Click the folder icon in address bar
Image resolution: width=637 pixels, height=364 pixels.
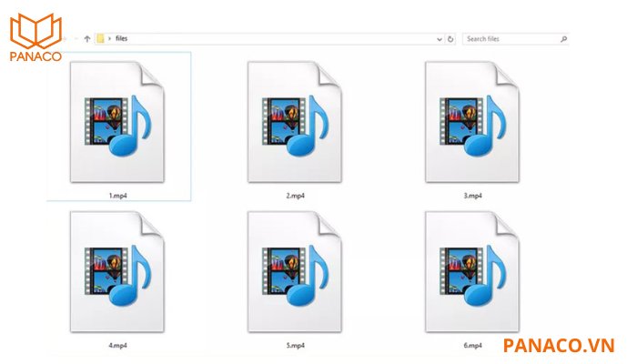point(100,38)
